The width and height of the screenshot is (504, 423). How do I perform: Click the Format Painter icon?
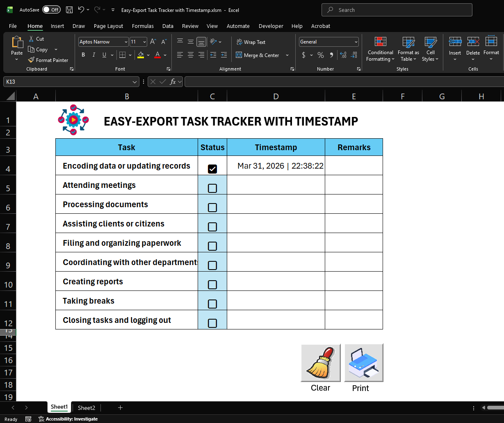[x=30, y=60]
